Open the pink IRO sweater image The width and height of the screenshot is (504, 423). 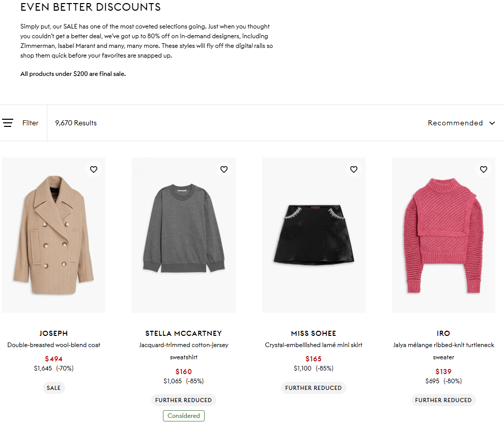(443, 235)
